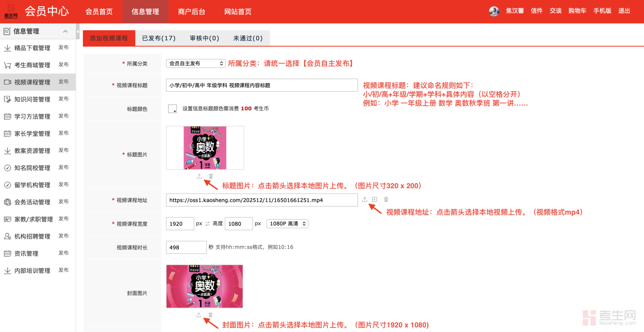Switch to the 已发布(17) tab
Viewport: 644px width, 332px height.
pos(159,38)
